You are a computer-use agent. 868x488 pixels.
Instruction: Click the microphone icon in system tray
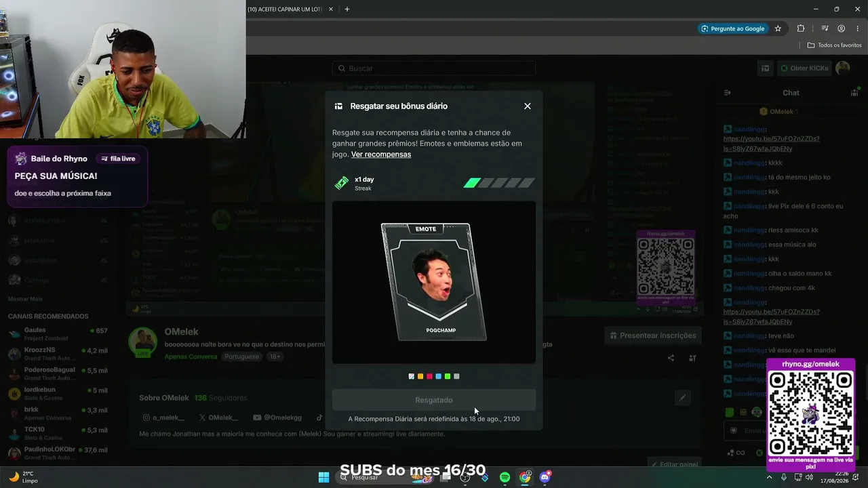point(784,477)
